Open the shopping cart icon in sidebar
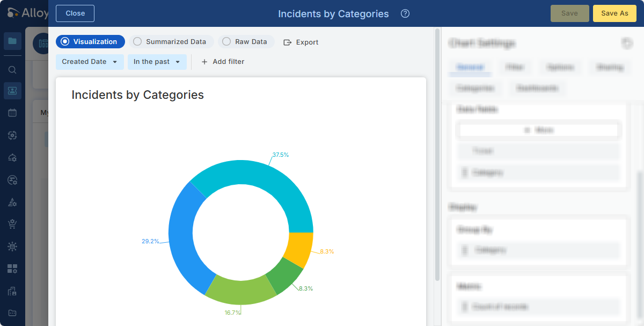 12,224
